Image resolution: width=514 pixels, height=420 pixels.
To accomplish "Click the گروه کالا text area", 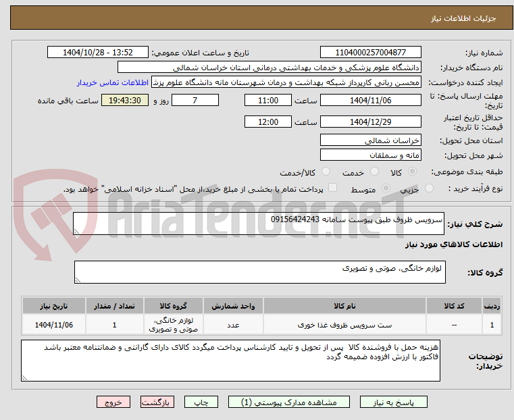I will pos(259,272).
